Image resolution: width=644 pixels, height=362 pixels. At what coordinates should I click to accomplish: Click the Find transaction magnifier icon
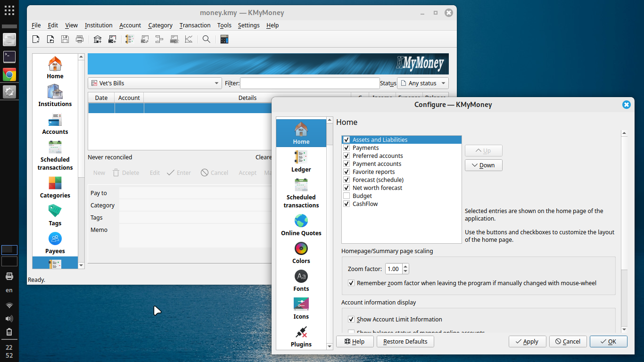206,40
